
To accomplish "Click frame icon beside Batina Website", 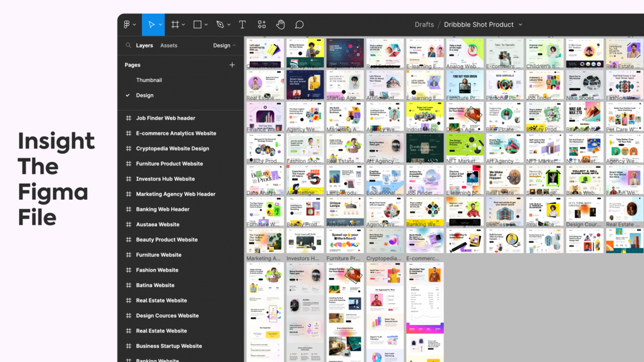I will [x=129, y=285].
